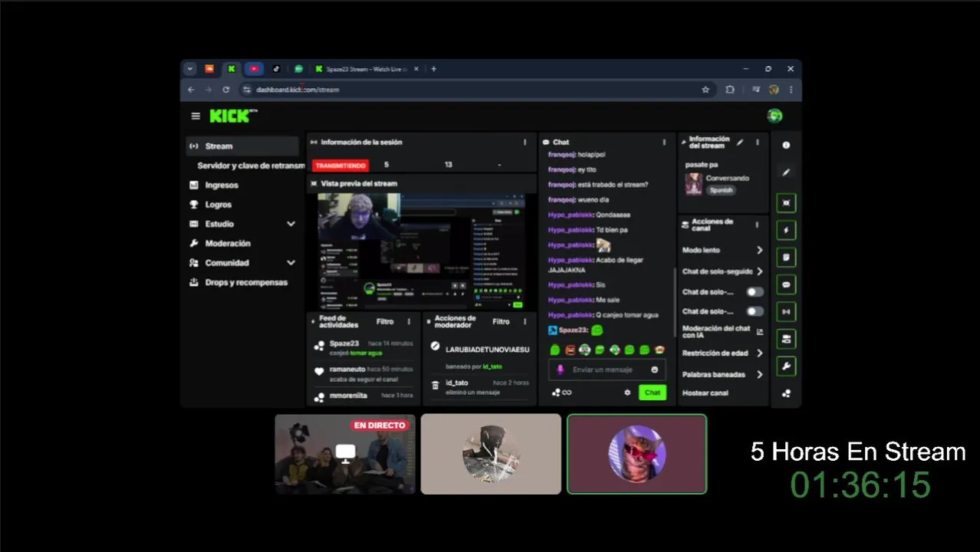Toggle the channel actions widget in right rail

(x=786, y=339)
